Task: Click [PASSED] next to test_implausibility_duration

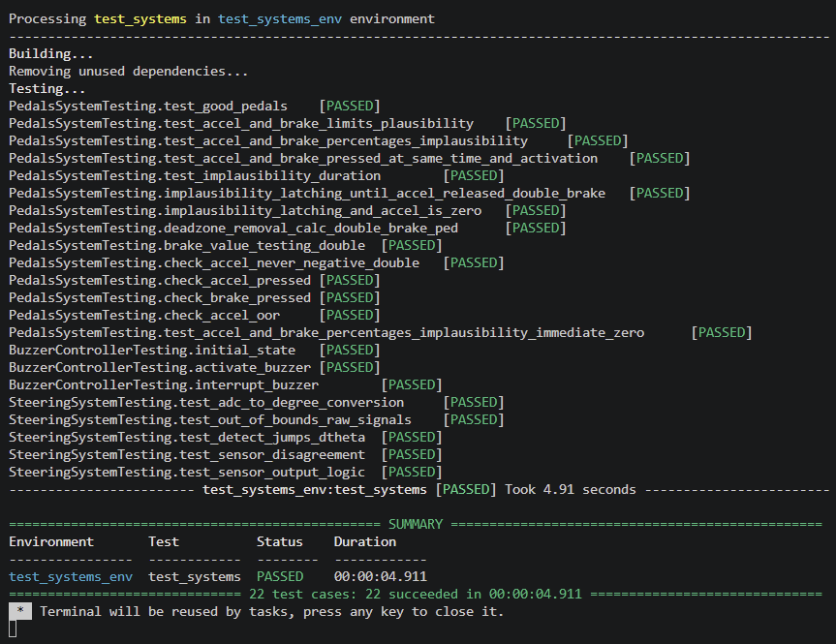Action: point(474,176)
